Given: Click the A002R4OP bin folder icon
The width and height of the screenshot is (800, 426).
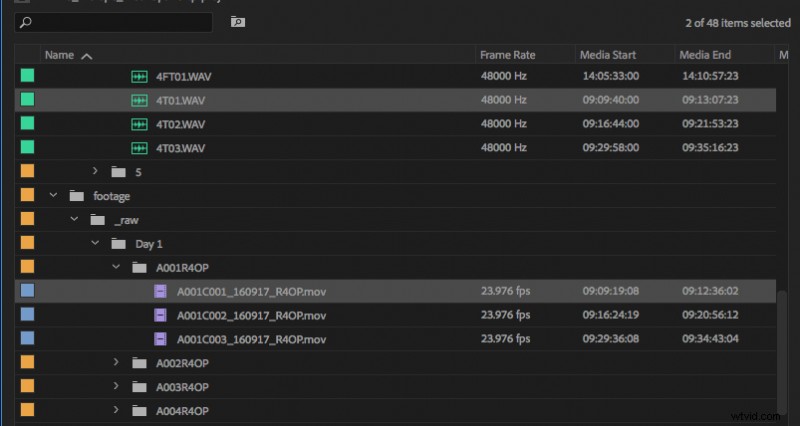Looking at the screenshot, I should point(139,363).
